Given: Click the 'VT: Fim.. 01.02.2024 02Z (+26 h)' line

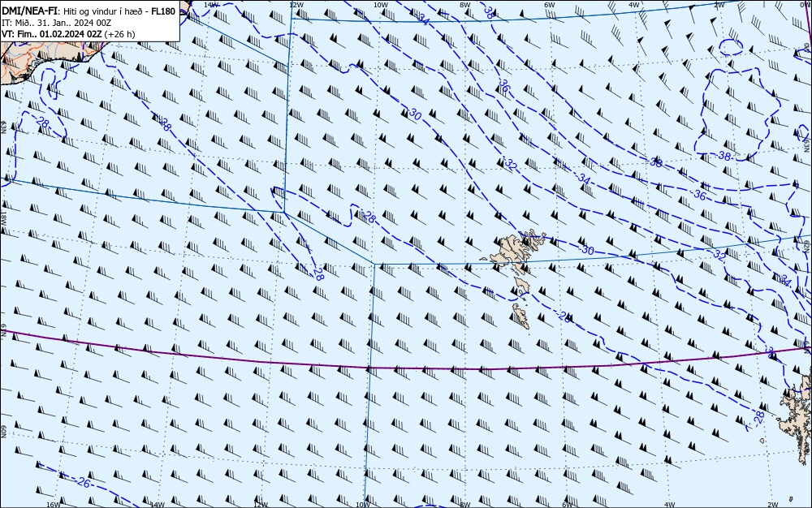Looking at the screenshot, I should [x=68, y=34].
